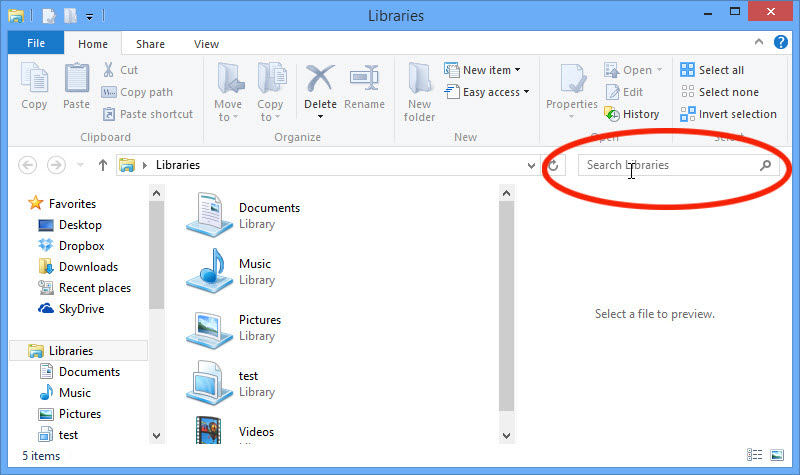Viewport: 800px width, 475px height.
Task: Click the file list scroll down arrow
Action: point(506,436)
